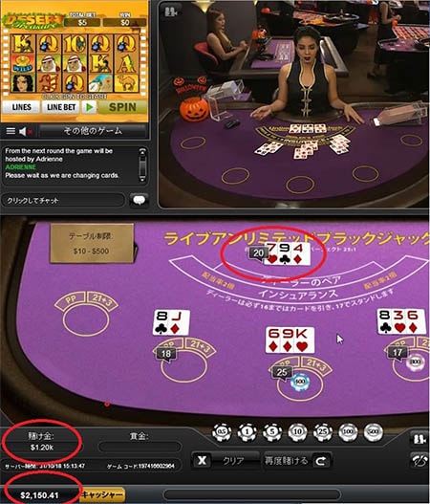
Task: Toggle the sound mute speaker icon
Action: 25,131
